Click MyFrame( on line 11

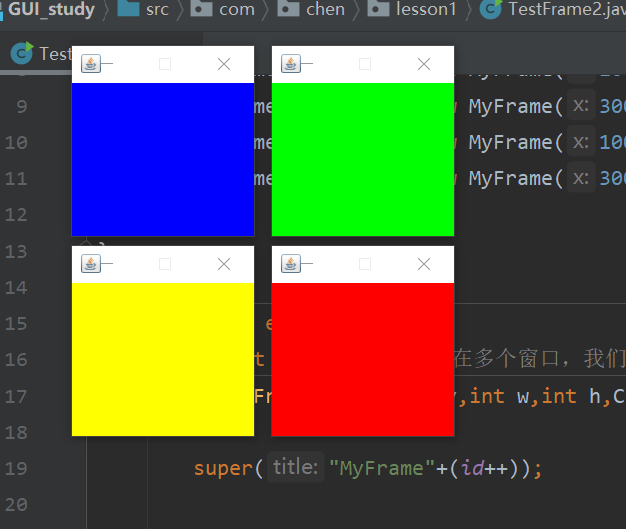tap(516, 178)
